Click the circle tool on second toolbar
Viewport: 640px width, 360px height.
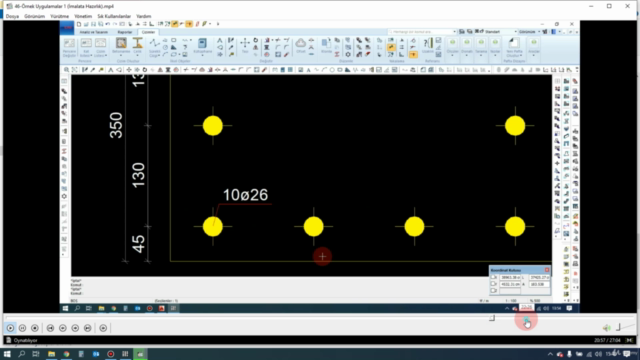332,70
